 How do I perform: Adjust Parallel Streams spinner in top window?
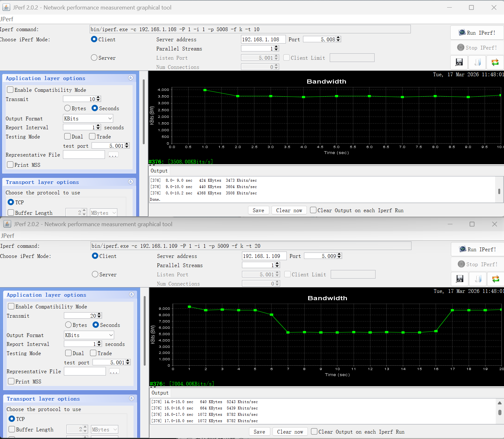point(276,49)
